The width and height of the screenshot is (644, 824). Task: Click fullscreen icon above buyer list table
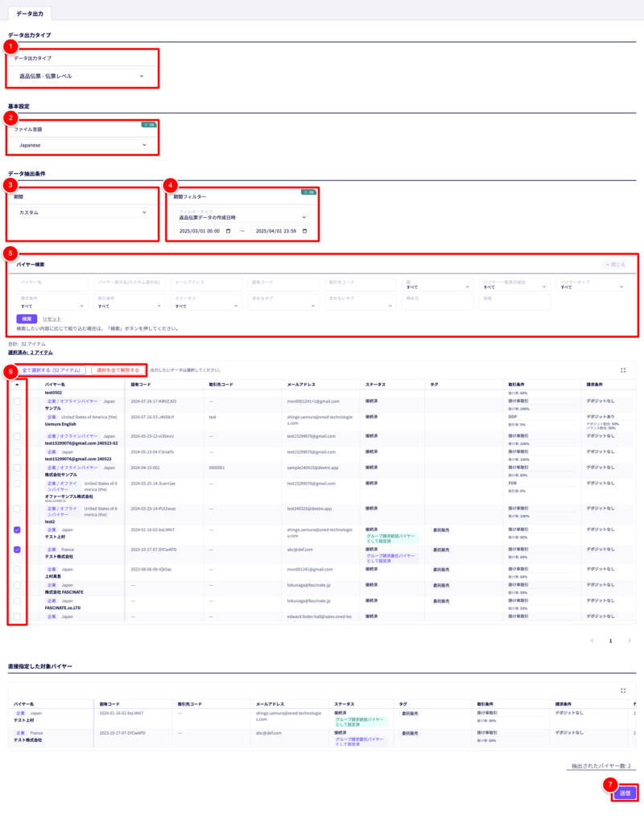point(623,370)
